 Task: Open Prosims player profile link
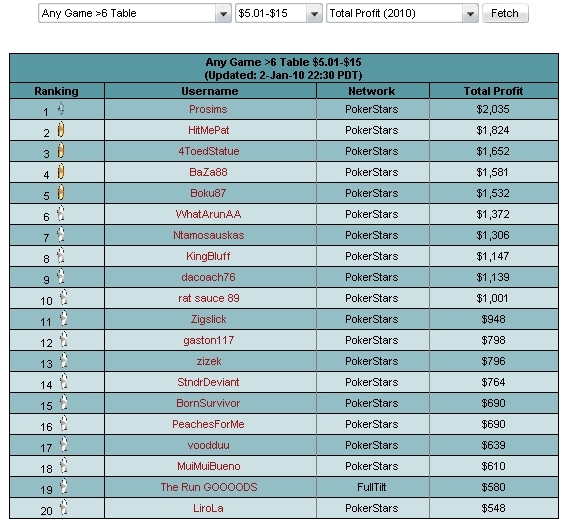[x=208, y=109]
